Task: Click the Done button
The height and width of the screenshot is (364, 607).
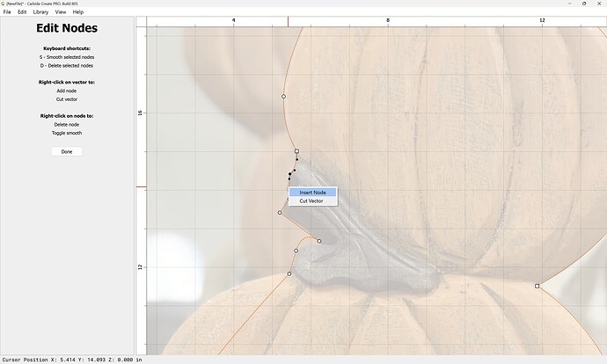Action: click(x=67, y=151)
